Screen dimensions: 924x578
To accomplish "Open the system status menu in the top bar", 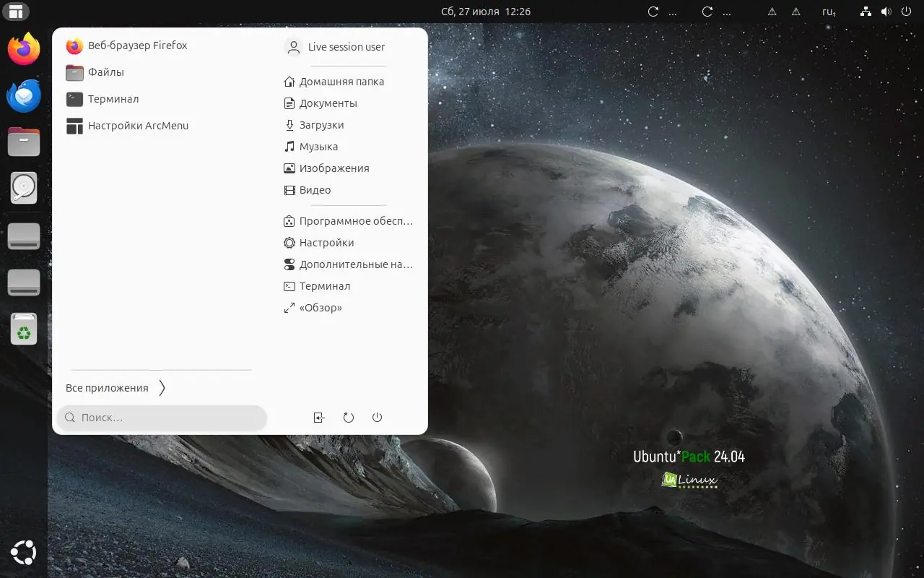I will pos(886,12).
